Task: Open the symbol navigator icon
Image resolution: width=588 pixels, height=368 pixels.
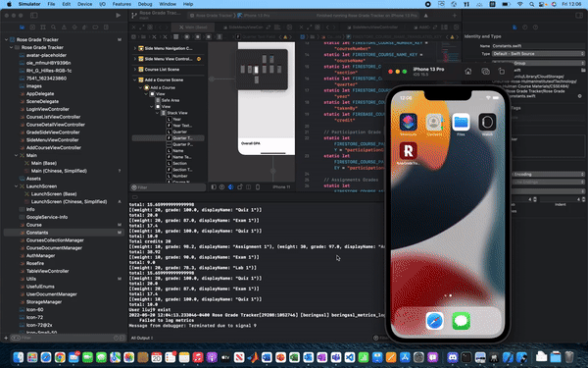Action: [43, 27]
